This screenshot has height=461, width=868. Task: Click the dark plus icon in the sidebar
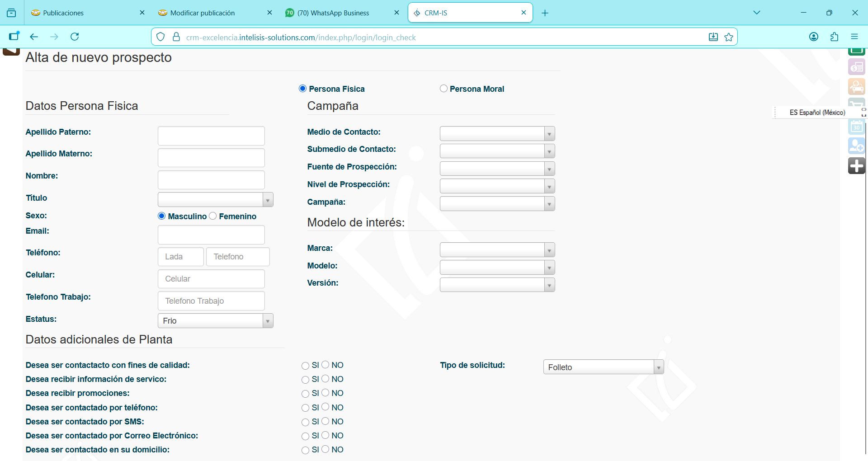[x=856, y=166]
